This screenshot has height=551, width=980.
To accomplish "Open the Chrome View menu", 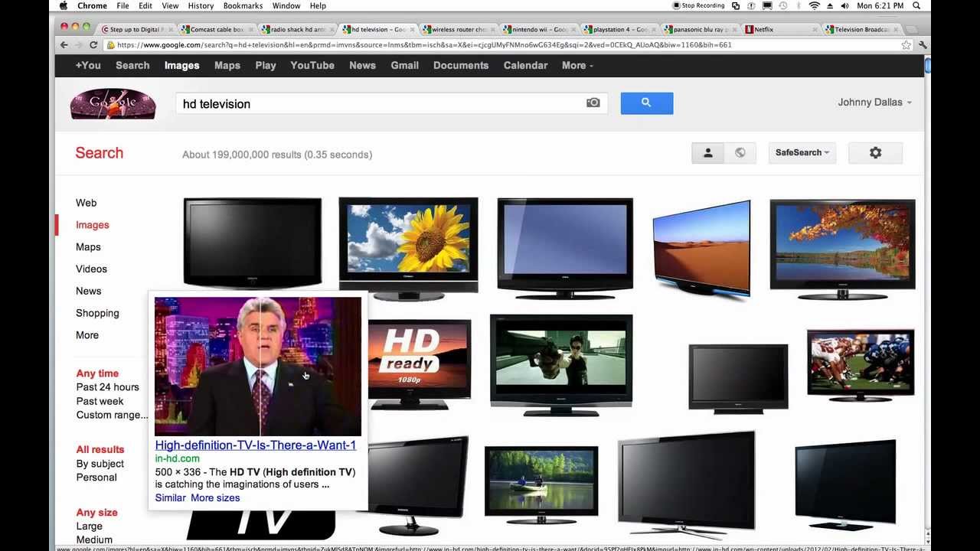I will click(170, 5).
